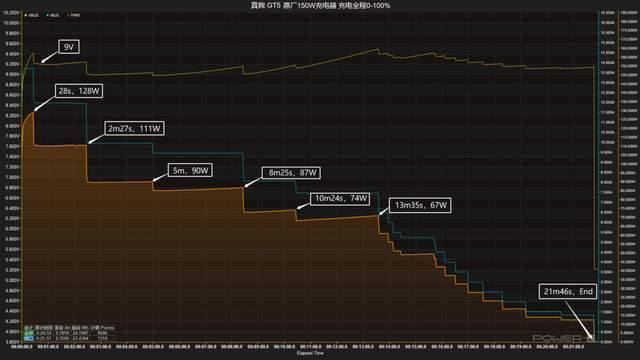The width and height of the screenshot is (640, 360).
Task: Click the chart title mentioning GT5 150W
Action: click(320, 5)
